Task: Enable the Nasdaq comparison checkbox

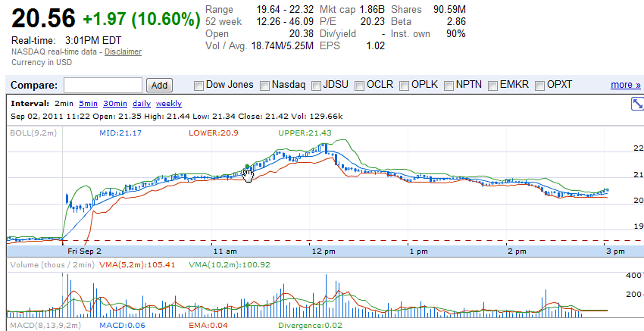Action: click(265, 86)
